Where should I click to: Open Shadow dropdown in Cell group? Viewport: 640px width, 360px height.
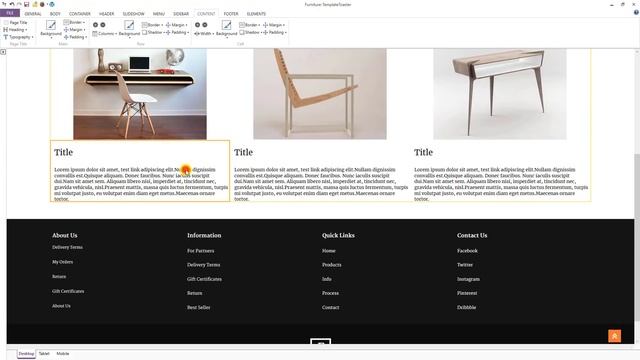250,32
